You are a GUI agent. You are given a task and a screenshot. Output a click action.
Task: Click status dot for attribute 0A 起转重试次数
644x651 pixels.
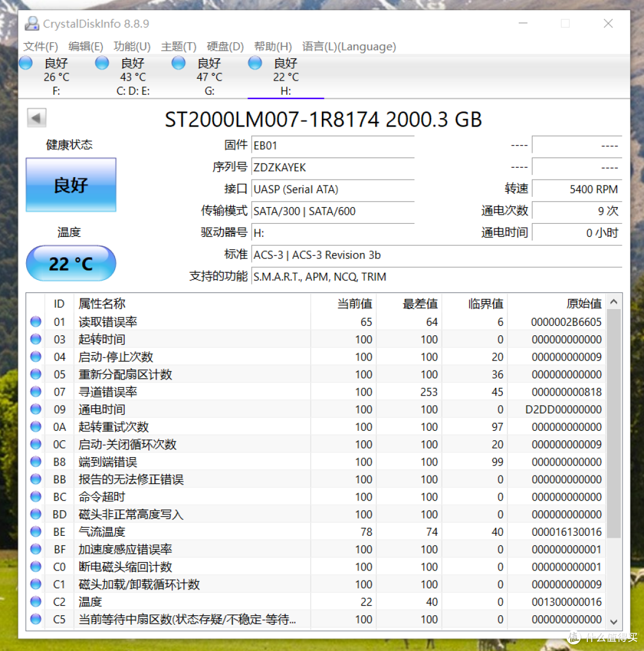tap(36, 427)
